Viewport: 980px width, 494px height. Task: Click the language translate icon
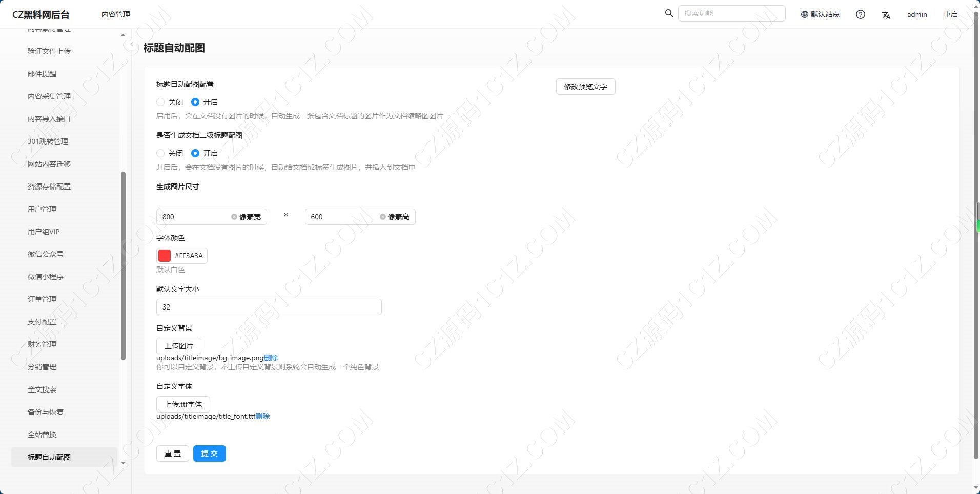point(886,15)
